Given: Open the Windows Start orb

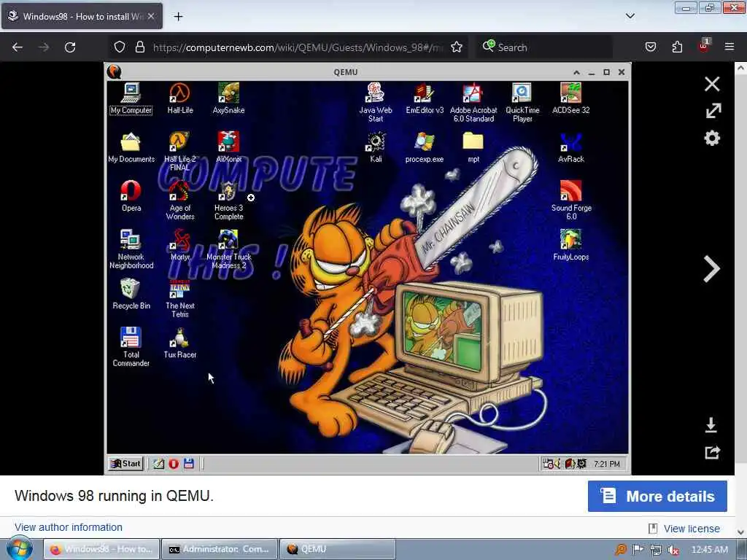Looking at the screenshot, I should point(19,548).
